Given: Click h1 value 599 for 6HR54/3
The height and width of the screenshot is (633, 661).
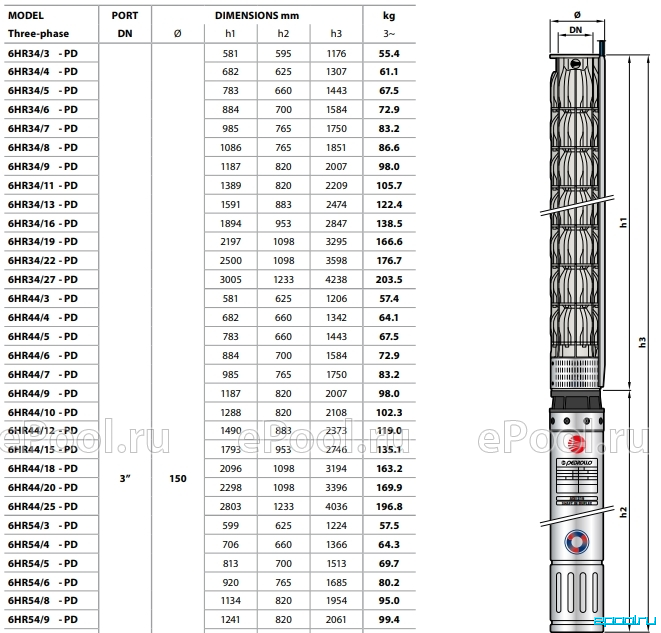Looking at the screenshot, I should coord(230,526).
